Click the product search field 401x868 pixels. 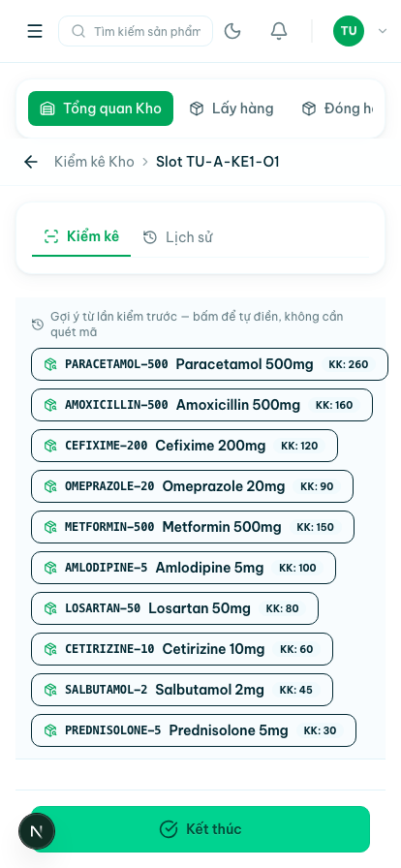(x=136, y=31)
